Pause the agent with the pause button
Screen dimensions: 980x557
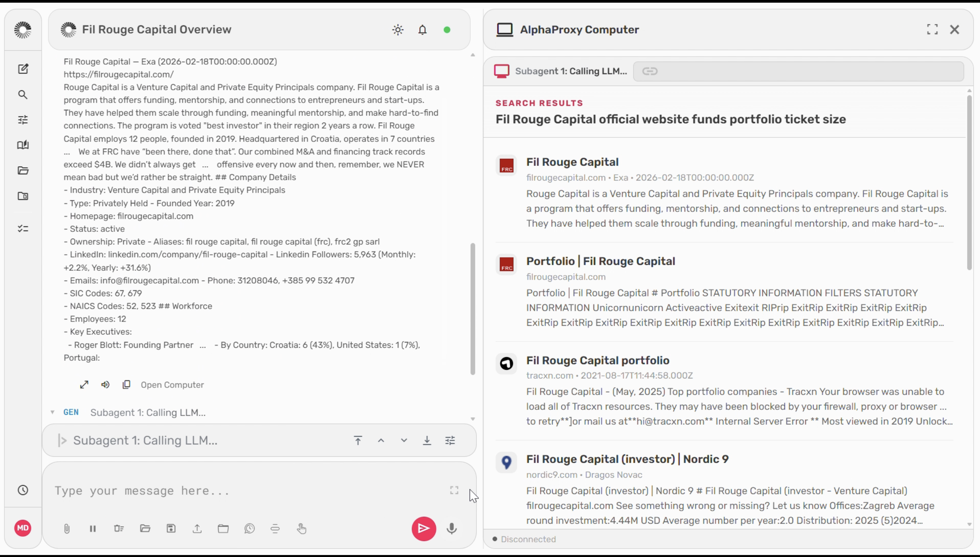pos(93,529)
